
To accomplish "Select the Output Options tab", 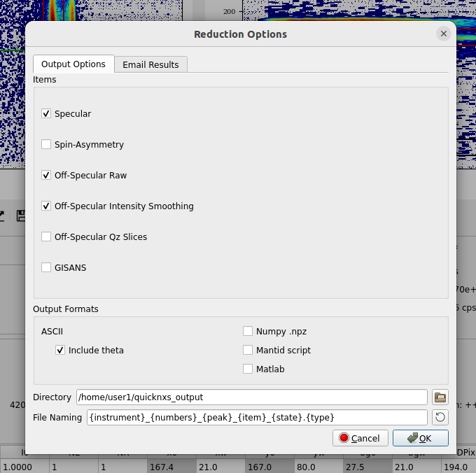I will (73, 64).
